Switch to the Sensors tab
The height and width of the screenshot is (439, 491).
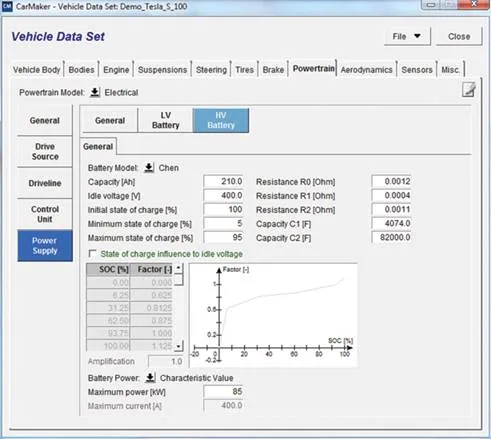point(417,70)
